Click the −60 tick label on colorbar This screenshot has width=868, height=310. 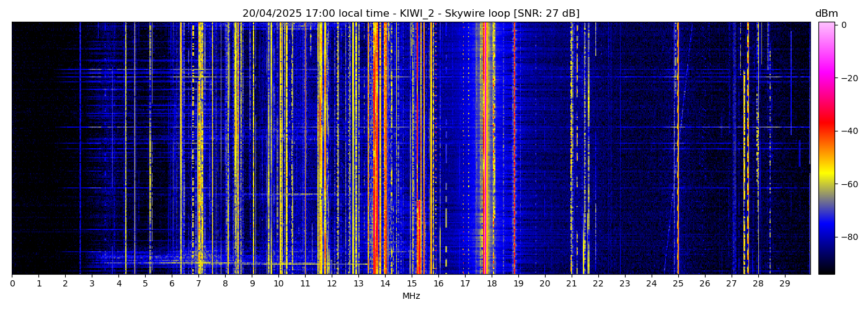(x=848, y=184)
